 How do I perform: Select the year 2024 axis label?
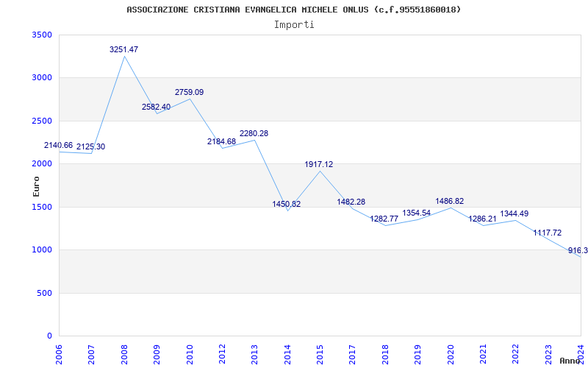pos(581,354)
